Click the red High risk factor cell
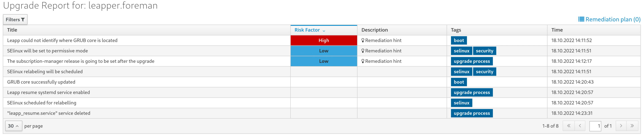The height and width of the screenshot is (136, 644). pyautogui.click(x=324, y=40)
